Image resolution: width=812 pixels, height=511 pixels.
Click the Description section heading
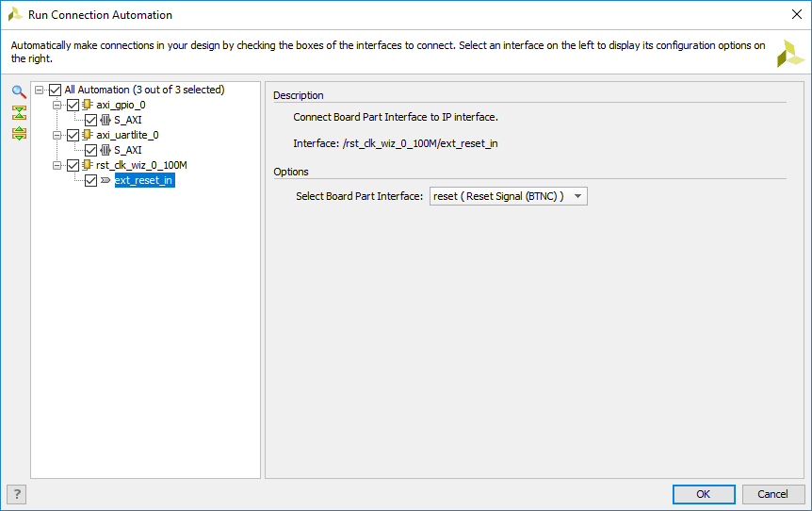(x=299, y=95)
